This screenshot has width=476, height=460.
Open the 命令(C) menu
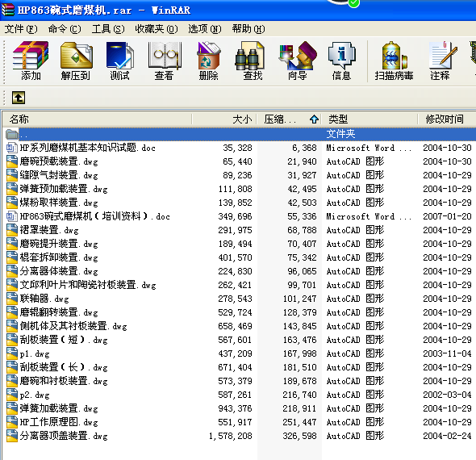pos(65,29)
